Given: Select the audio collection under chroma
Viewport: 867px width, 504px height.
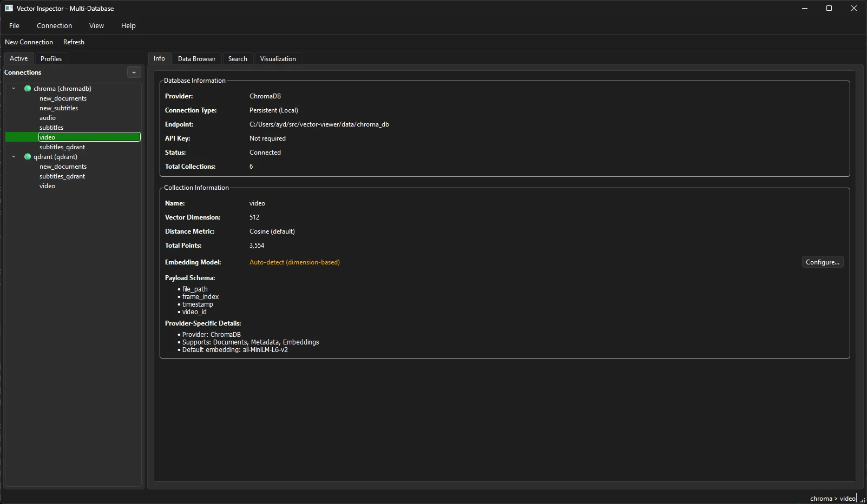Looking at the screenshot, I should tap(48, 118).
